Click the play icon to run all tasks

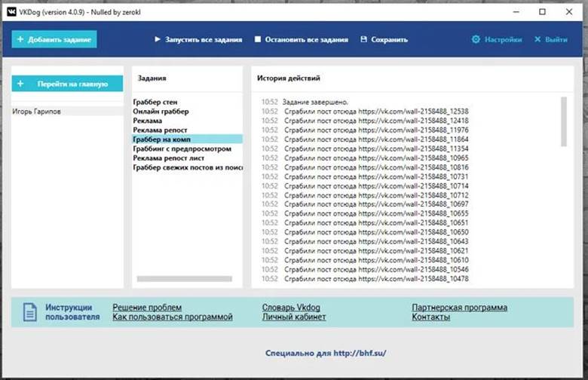click(158, 40)
